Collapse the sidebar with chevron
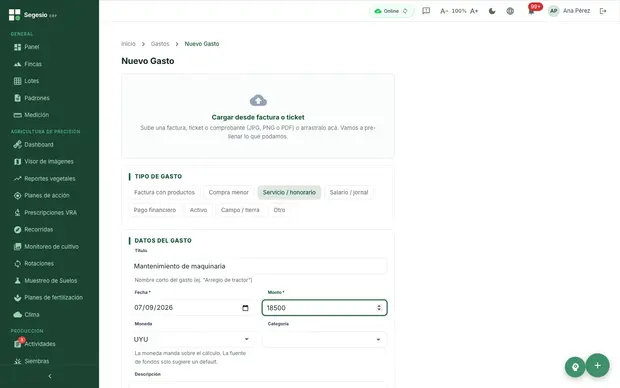 coord(49,376)
